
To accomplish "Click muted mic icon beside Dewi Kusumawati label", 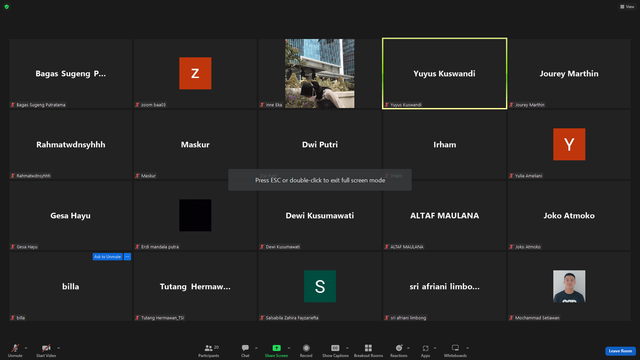I will point(262,247).
